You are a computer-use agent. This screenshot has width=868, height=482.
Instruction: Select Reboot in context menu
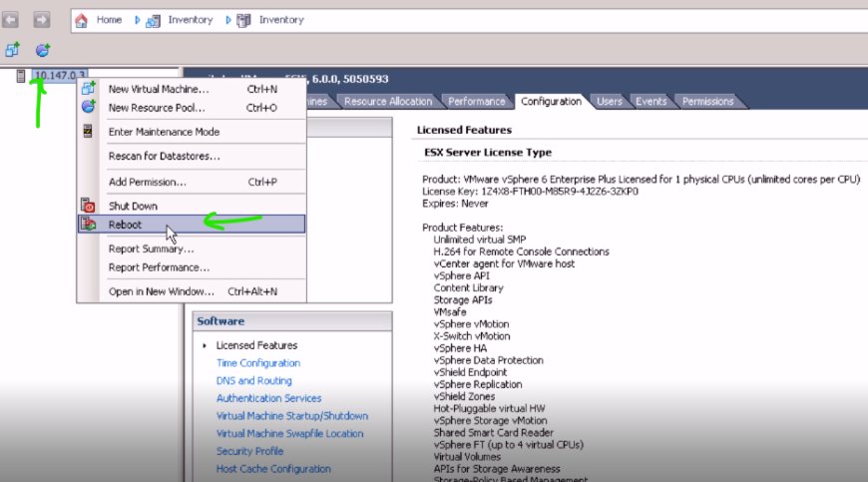click(193, 225)
